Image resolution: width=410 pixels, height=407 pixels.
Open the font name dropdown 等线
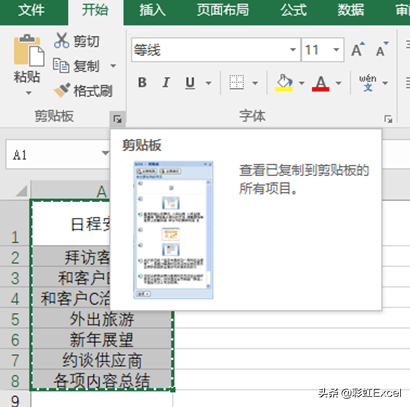tap(293, 50)
